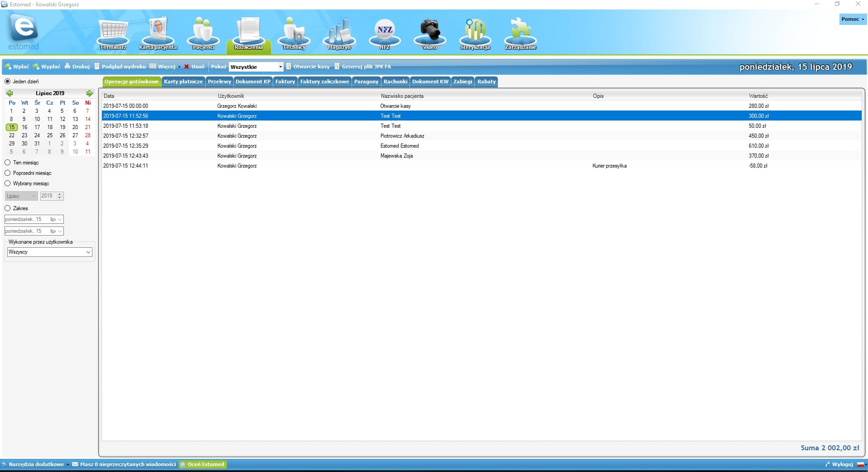Open the Terminarz calendar module
The image size is (868, 472).
click(x=113, y=34)
